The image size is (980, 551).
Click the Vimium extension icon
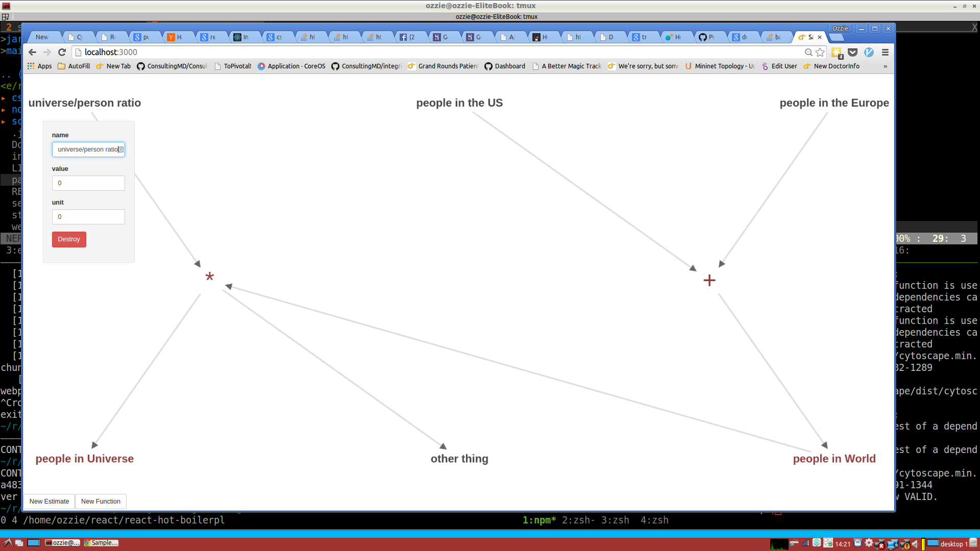click(869, 52)
